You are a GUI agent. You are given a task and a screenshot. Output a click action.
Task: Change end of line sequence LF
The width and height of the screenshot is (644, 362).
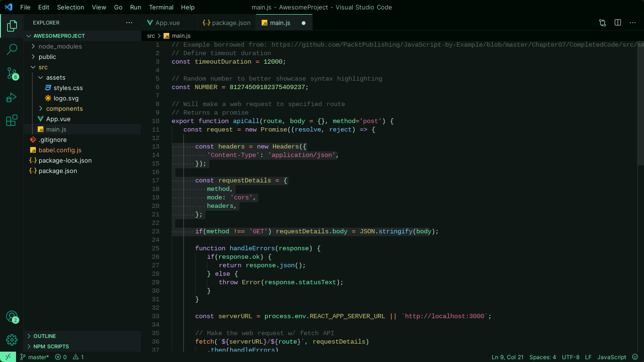588,357
